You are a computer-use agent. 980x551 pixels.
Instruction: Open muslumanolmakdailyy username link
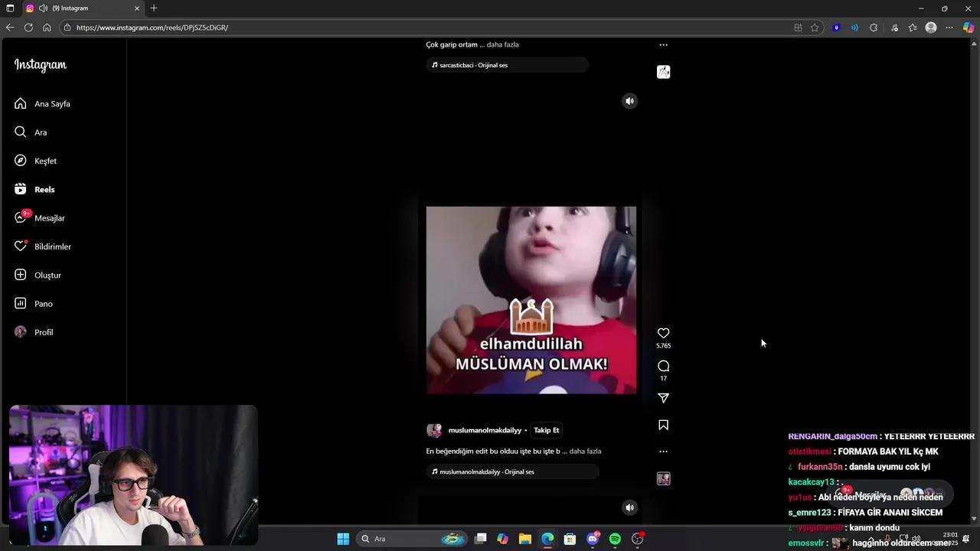click(485, 430)
